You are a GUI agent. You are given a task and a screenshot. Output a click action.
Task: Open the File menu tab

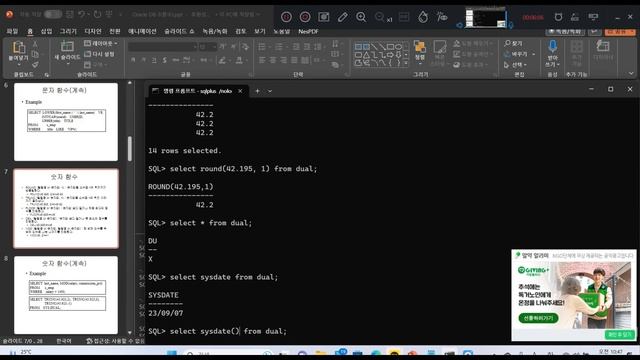12,31
